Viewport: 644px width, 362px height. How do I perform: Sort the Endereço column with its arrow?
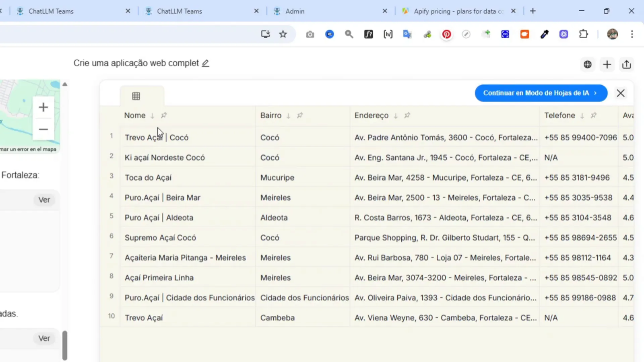(x=395, y=115)
